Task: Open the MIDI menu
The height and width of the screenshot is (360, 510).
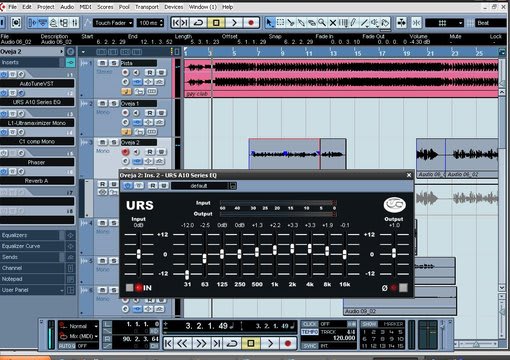Action: (x=85, y=7)
